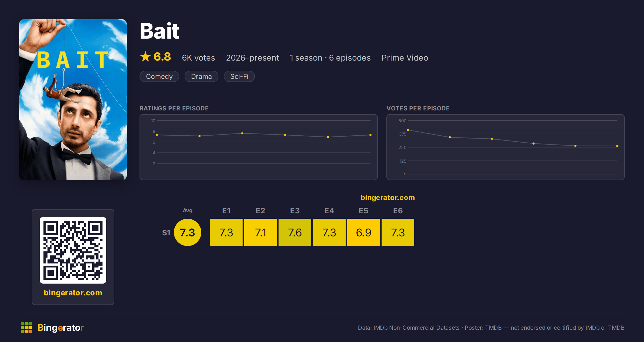Screen dimensions: 644x342
Task: Select the Sci-Fi genre tag
Action: click(x=239, y=76)
